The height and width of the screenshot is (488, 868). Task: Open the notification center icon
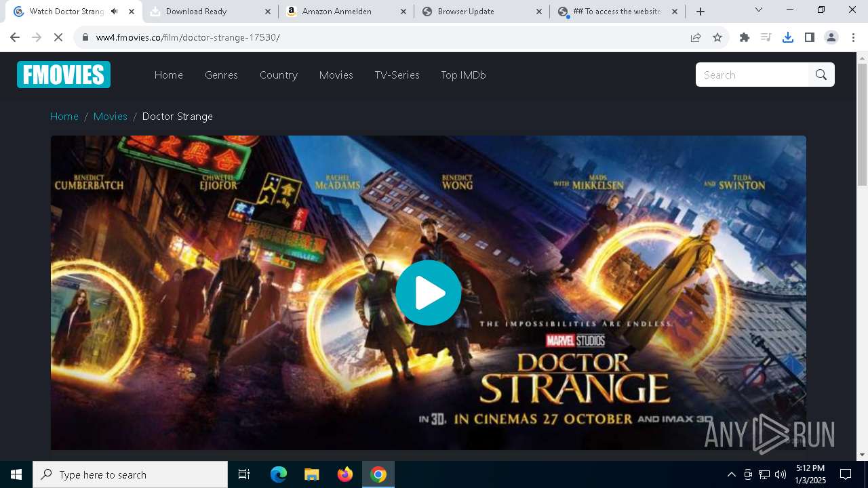[846, 474]
